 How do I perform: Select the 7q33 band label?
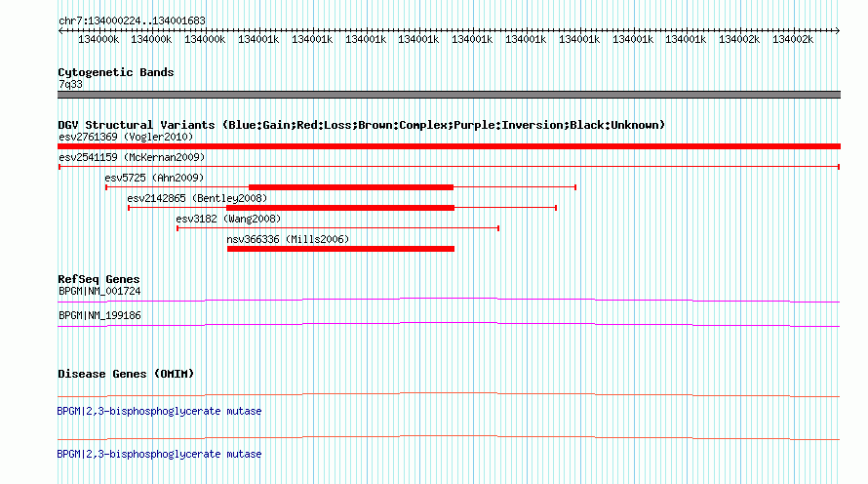[70, 84]
